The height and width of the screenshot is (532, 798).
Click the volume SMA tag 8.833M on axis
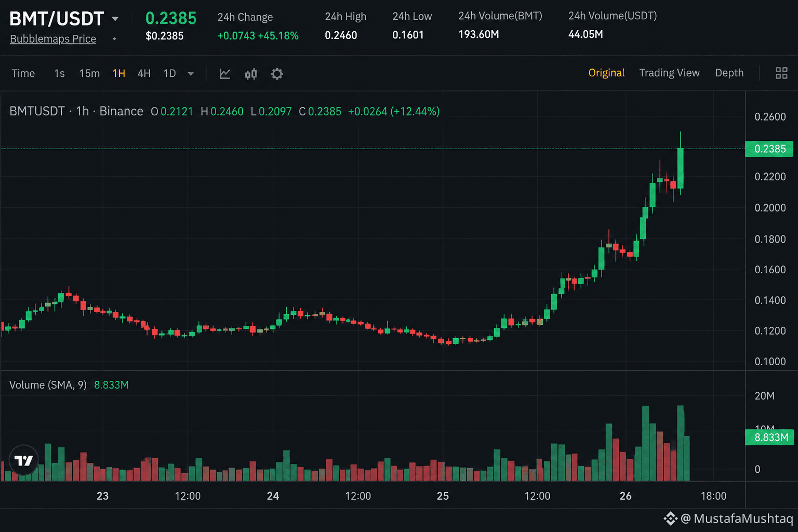pyautogui.click(x=769, y=437)
